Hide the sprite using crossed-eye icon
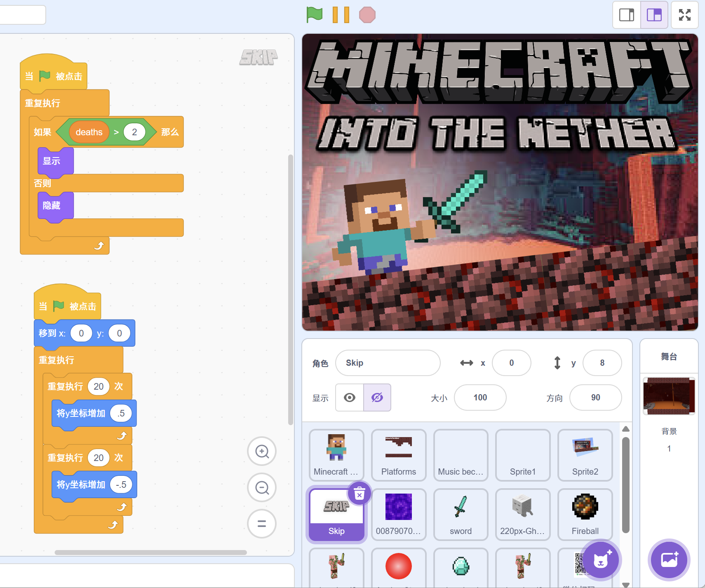The image size is (705, 588). click(x=377, y=397)
